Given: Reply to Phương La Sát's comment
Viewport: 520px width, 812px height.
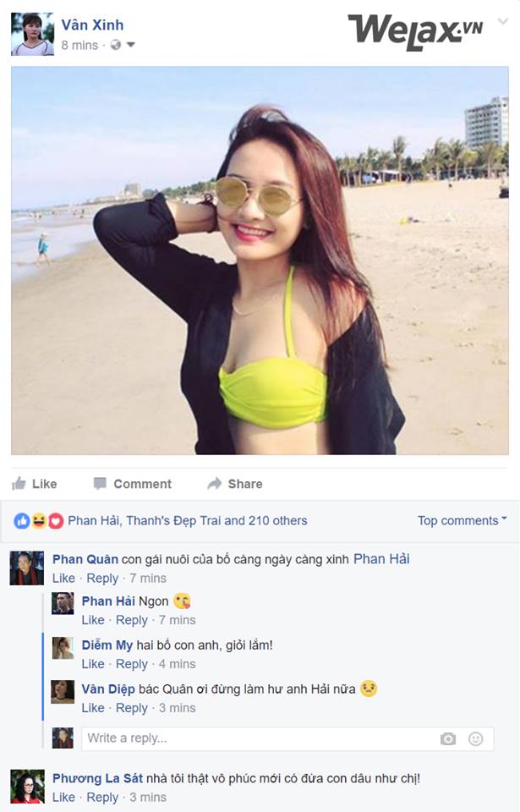Looking at the screenshot, I should [x=102, y=798].
